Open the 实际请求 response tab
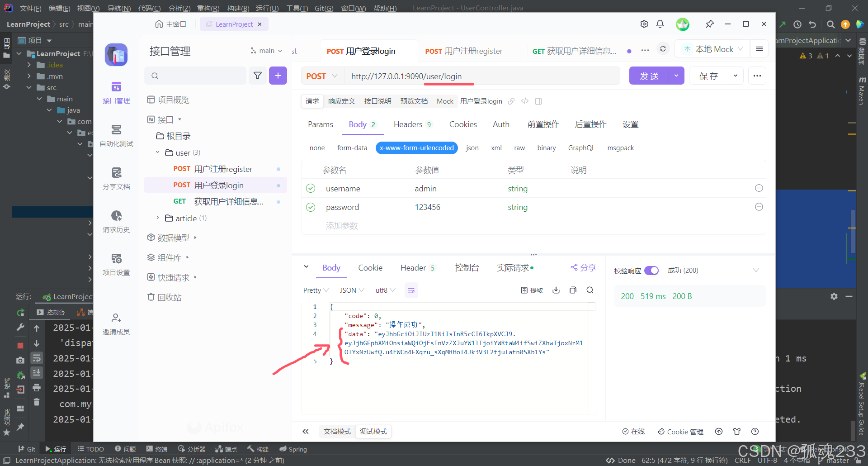The width and height of the screenshot is (868, 466). (515, 268)
